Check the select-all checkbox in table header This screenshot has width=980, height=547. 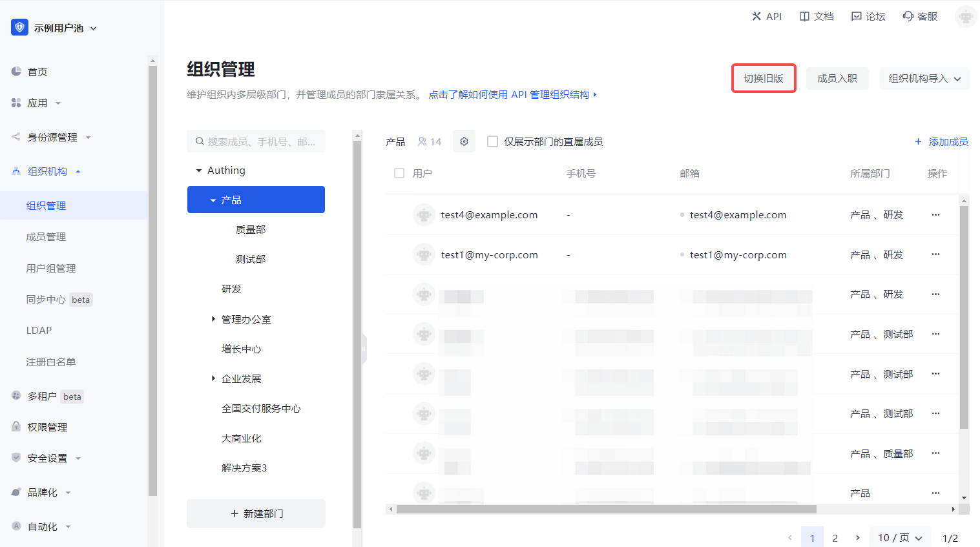click(x=399, y=173)
